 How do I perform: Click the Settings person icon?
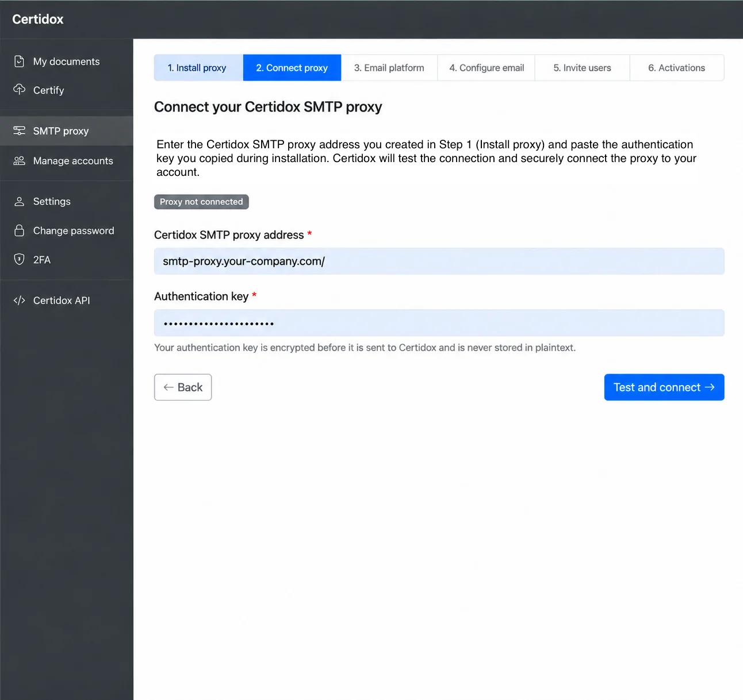(19, 201)
